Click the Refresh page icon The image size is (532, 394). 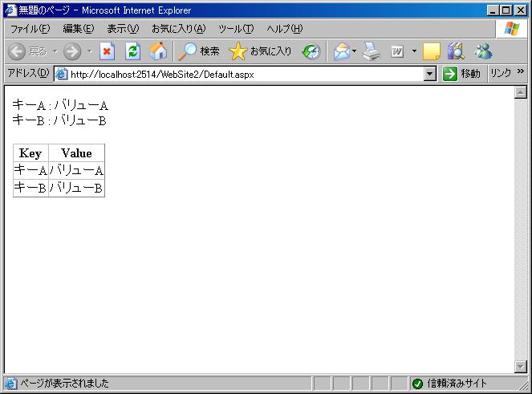coord(132,51)
